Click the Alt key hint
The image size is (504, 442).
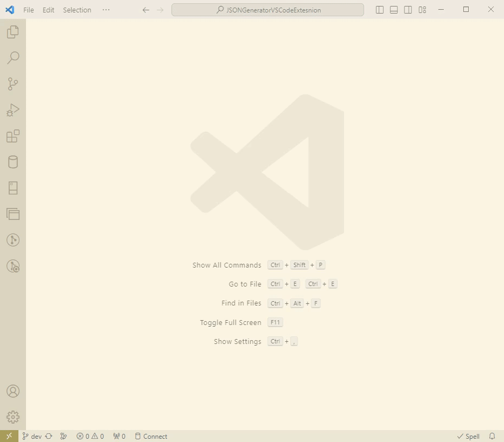tap(297, 303)
